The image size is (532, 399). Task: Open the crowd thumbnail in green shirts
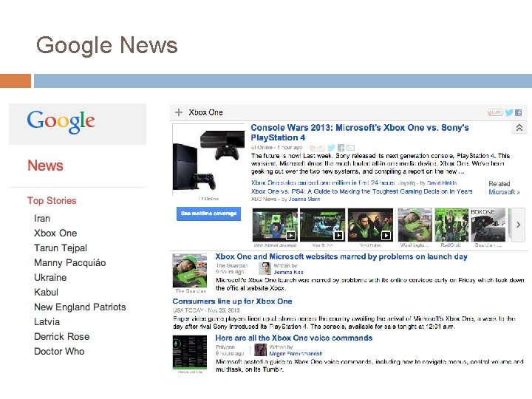(451, 225)
